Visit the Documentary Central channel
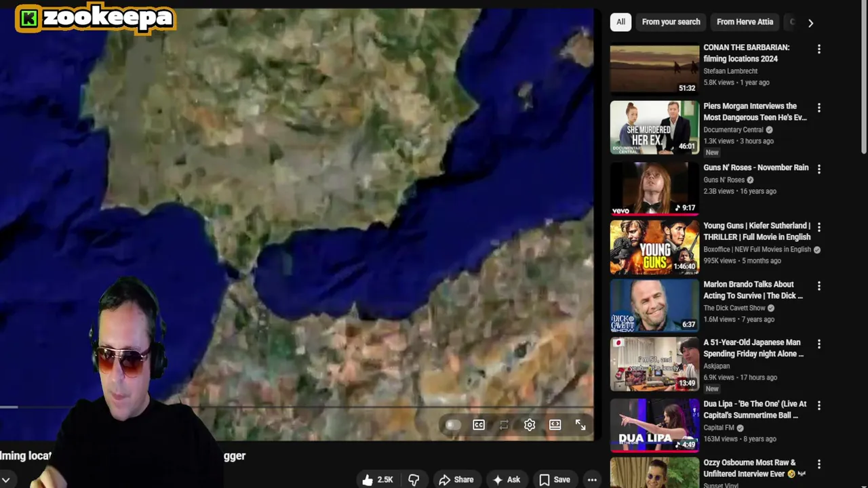This screenshot has height=488, width=868. [733, 130]
